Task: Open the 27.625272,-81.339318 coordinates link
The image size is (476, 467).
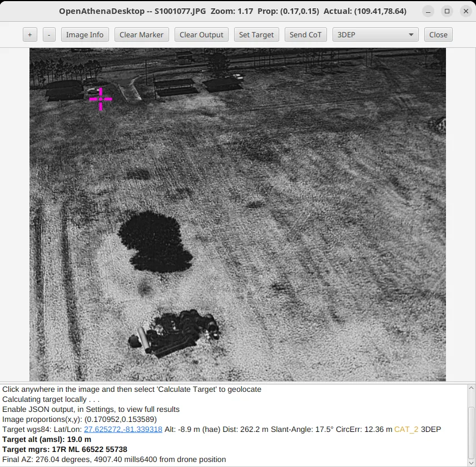Action: point(123,429)
